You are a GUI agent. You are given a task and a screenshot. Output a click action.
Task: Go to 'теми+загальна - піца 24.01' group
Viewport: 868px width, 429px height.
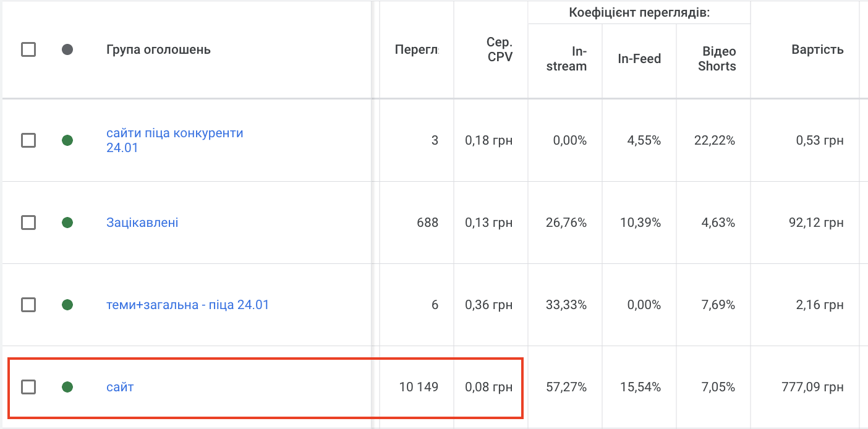(x=187, y=305)
